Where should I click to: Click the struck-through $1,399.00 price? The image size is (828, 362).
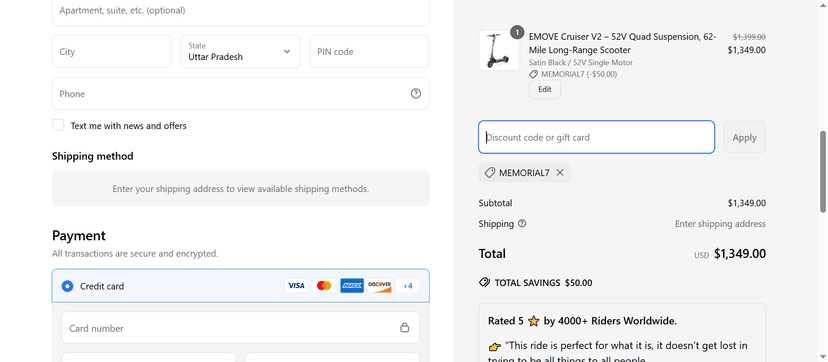pyautogui.click(x=749, y=37)
